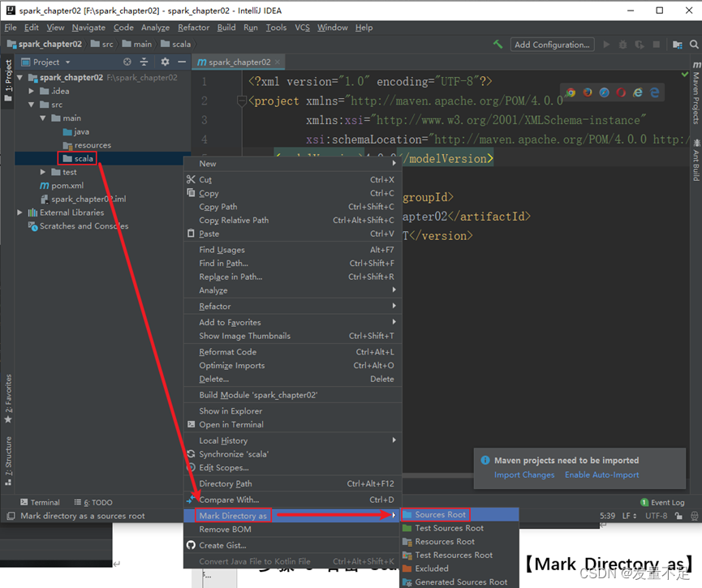The width and height of the screenshot is (702, 588).
Task: Change the UTF-8 file encoding
Action: click(657, 516)
